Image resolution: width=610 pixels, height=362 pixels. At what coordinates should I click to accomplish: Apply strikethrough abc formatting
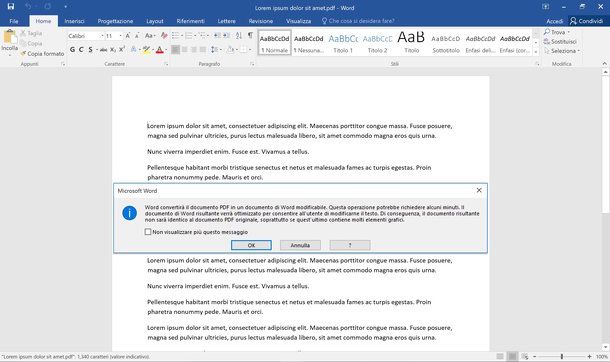tap(103, 49)
